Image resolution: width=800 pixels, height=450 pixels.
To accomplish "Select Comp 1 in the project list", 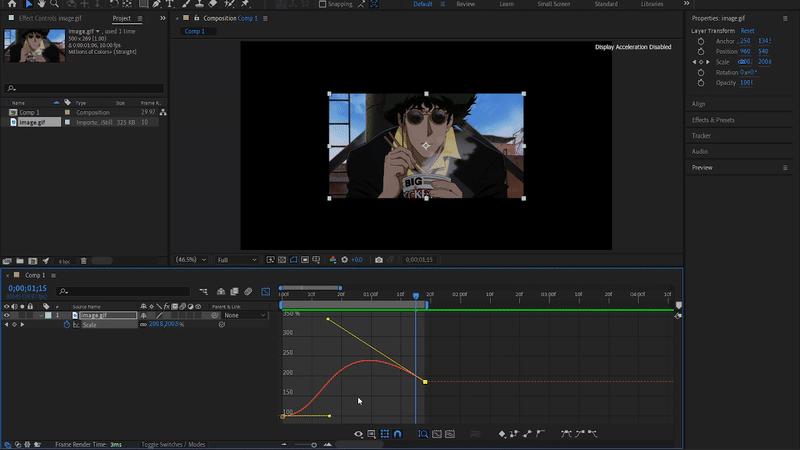I will pyautogui.click(x=30, y=112).
